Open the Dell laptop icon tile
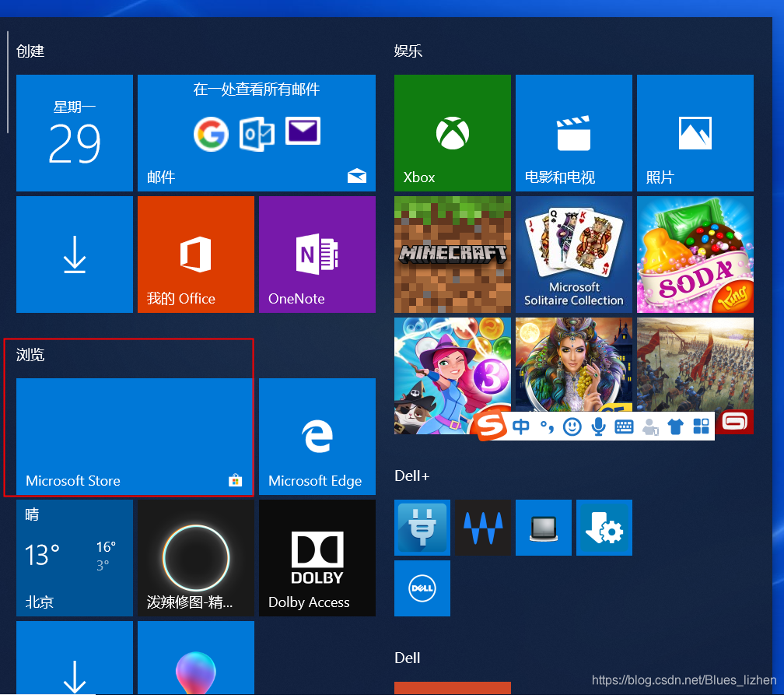This screenshot has width=784, height=695. pyautogui.click(x=544, y=528)
